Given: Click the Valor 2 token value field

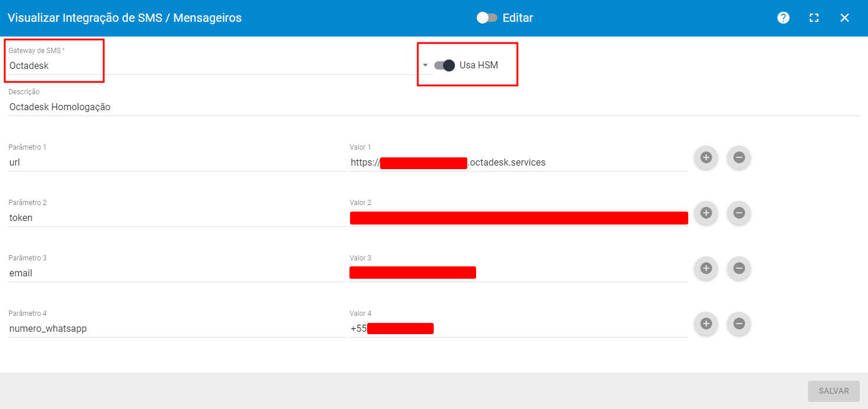Looking at the screenshot, I should click(519, 218).
